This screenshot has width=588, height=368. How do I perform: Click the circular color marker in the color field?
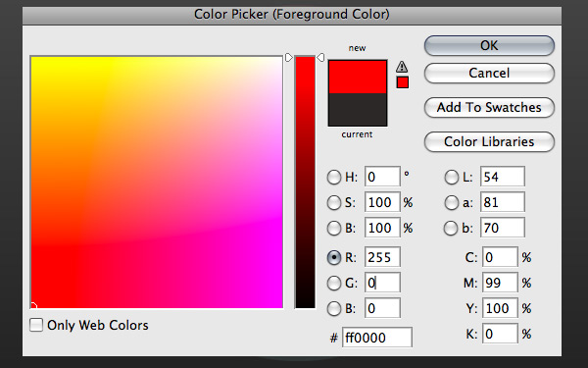coord(33,306)
